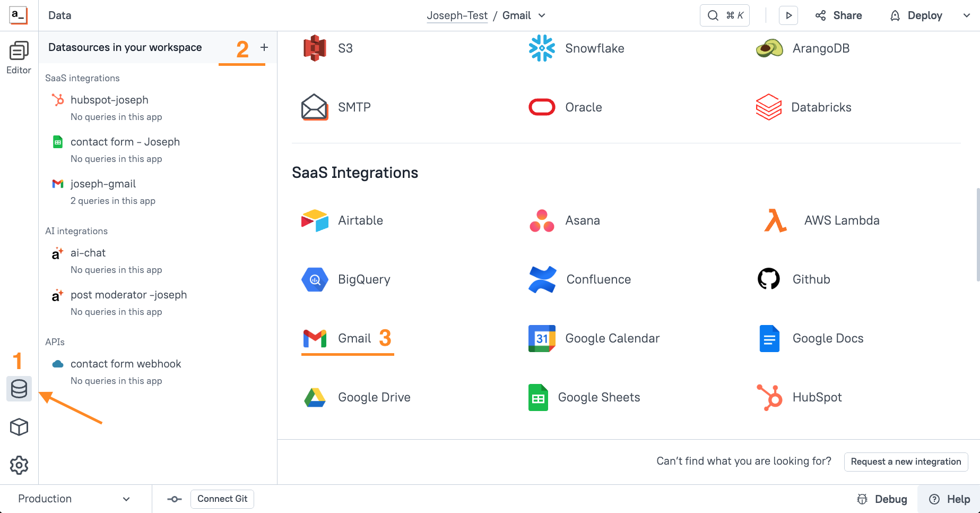Image resolution: width=980 pixels, height=513 pixels.
Task: Open the Libraries cube icon
Action: coord(19,427)
